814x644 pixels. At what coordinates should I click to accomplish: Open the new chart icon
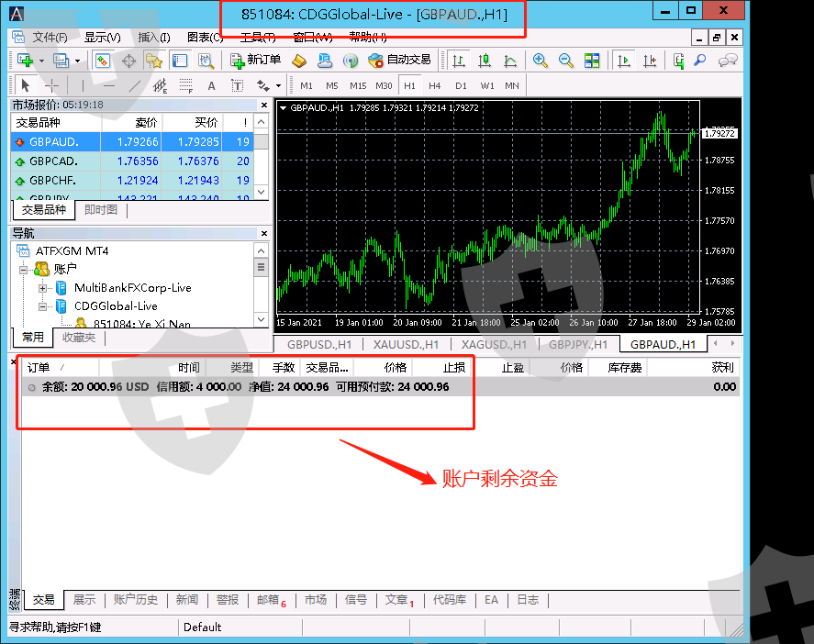(x=25, y=61)
